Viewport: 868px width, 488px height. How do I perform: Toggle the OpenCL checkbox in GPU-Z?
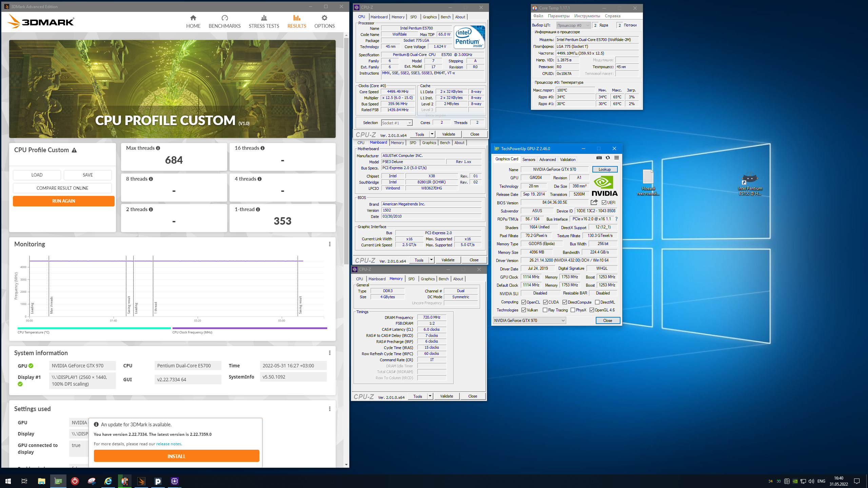[x=524, y=302]
